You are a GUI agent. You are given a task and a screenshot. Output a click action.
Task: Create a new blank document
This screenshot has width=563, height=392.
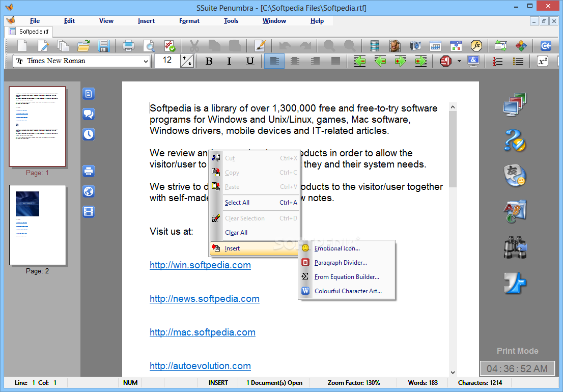coord(22,46)
